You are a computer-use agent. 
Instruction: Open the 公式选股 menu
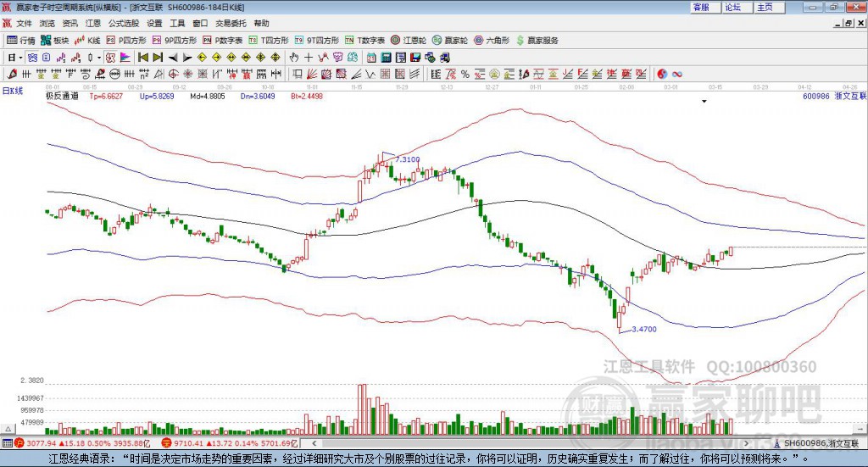(x=124, y=23)
